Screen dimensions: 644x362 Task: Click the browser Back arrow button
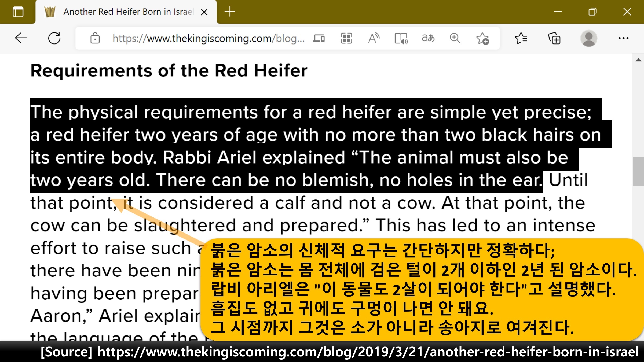tap(21, 38)
